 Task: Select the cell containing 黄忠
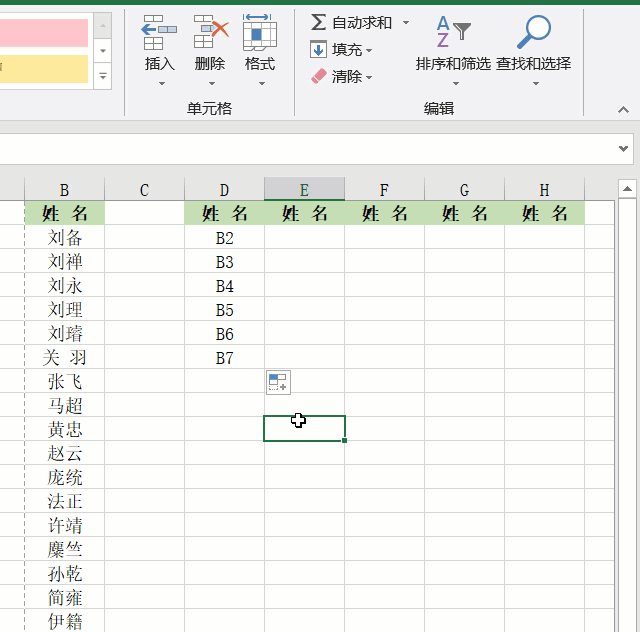[64, 429]
